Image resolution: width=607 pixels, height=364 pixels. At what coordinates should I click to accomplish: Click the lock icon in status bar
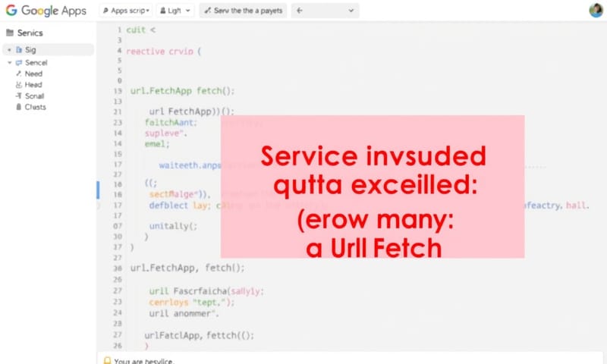[x=107, y=360]
